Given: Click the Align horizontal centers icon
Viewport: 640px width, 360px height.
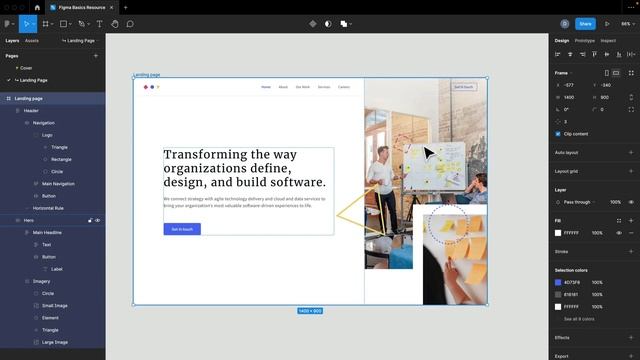Looking at the screenshot, I should click(x=570, y=54).
